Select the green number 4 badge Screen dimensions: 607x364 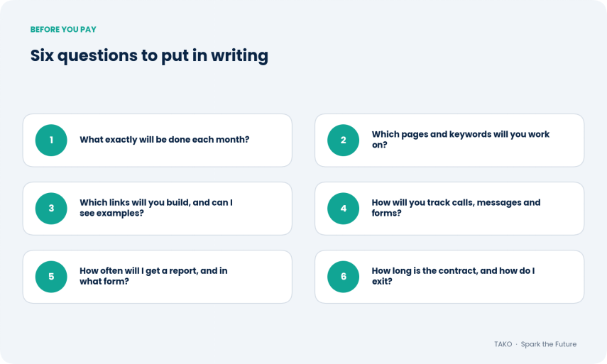click(x=343, y=209)
